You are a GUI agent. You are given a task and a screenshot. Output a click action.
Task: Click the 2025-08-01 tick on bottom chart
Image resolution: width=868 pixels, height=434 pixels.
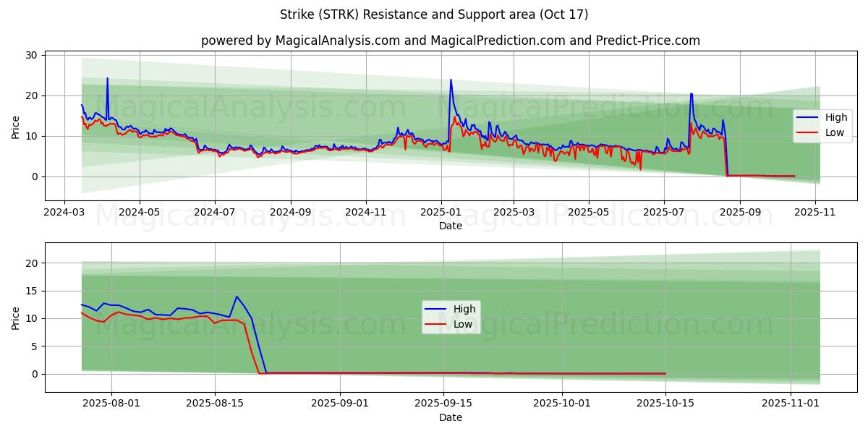tap(111, 404)
